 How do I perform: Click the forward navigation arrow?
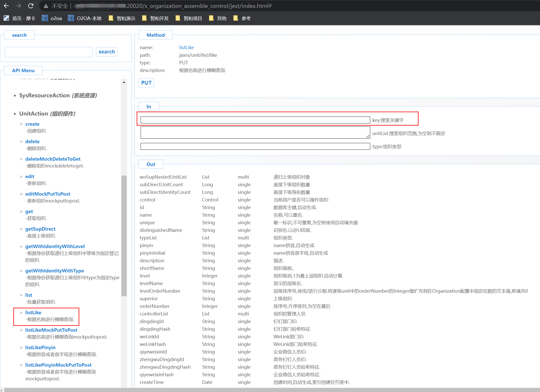[18, 6]
